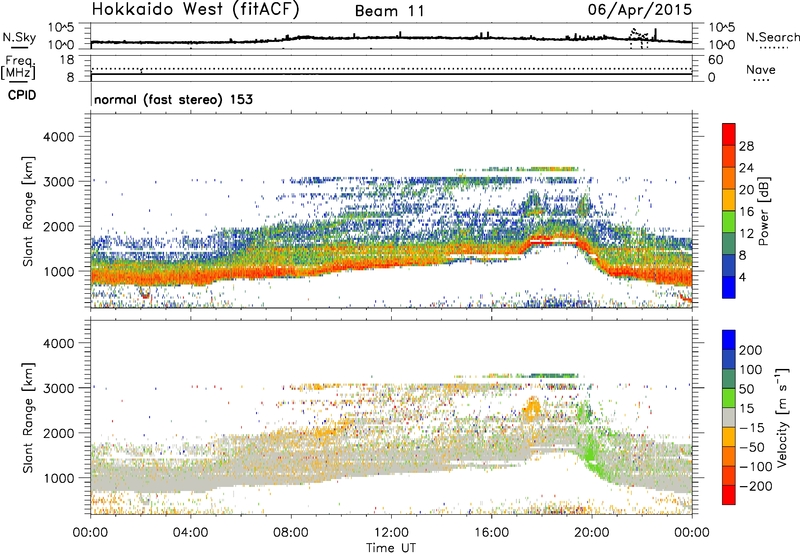Viewport: 800px width, 554px height.
Task: Click the '28' label on the power colorbar
Action: pos(746,146)
